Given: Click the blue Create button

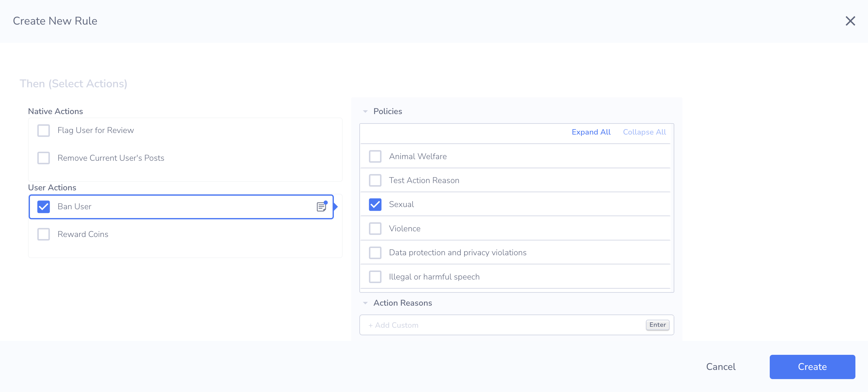Looking at the screenshot, I should tap(812, 367).
